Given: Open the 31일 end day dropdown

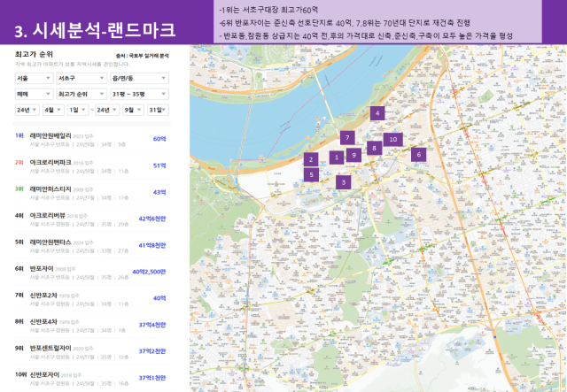Looking at the screenshot, I should [x=158, y=110].
